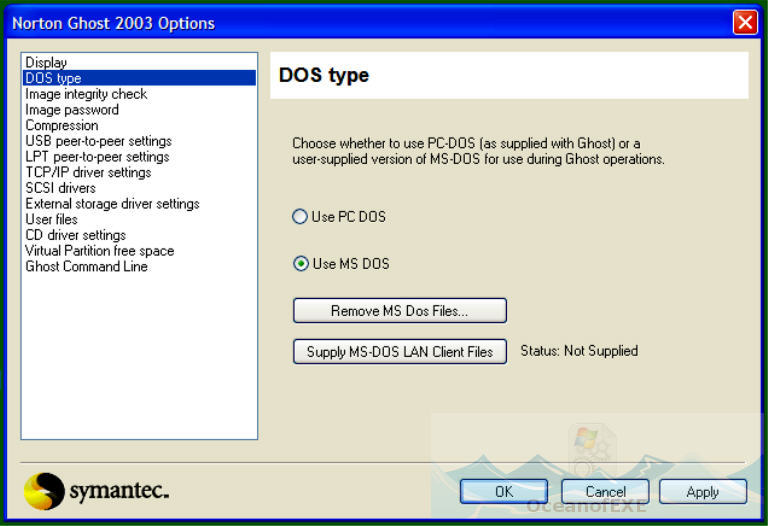
Task: Click Supply MS-DOS LAN Client Files
Action: pyautogui.click(x=400, y=352)
